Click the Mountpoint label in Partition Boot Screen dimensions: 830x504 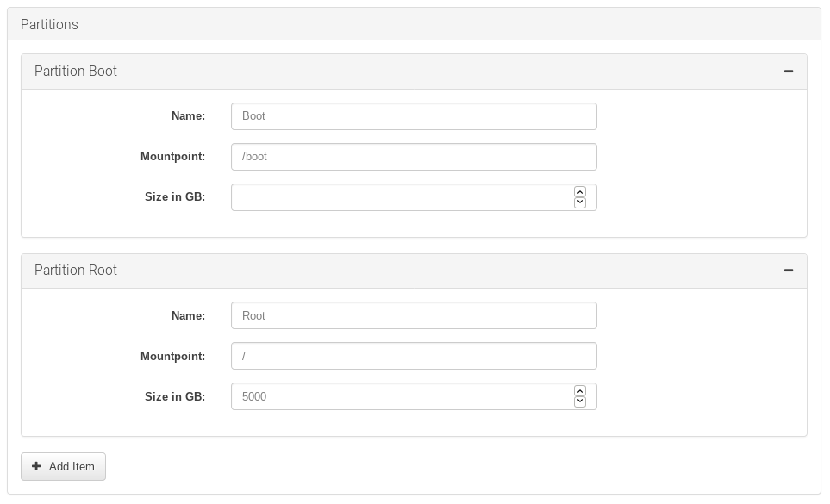pyautogui.click(x=172, y=157)
